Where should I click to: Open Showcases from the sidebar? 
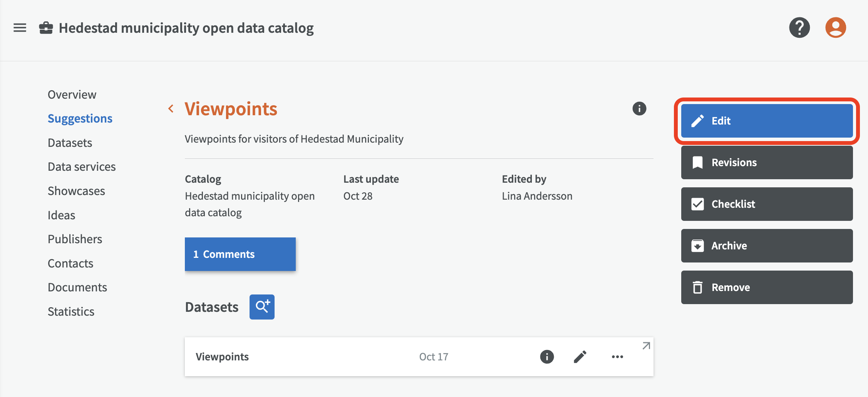coord(76,191)
